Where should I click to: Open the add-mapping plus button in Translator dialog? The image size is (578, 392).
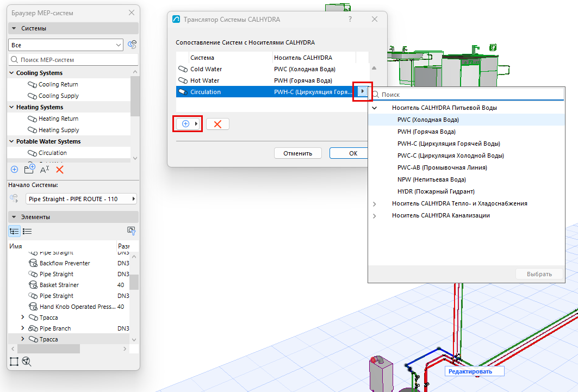(x=188, y=124)
